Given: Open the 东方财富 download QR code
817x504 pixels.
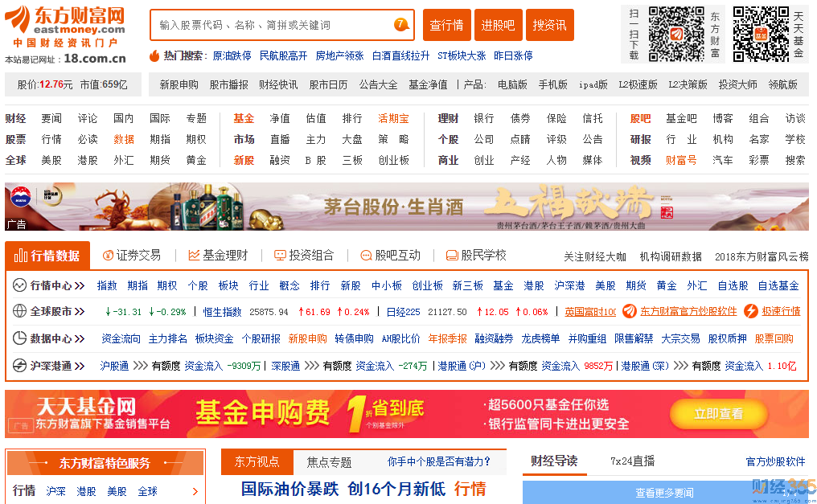Looking at the screenshot, I should 676,35.
